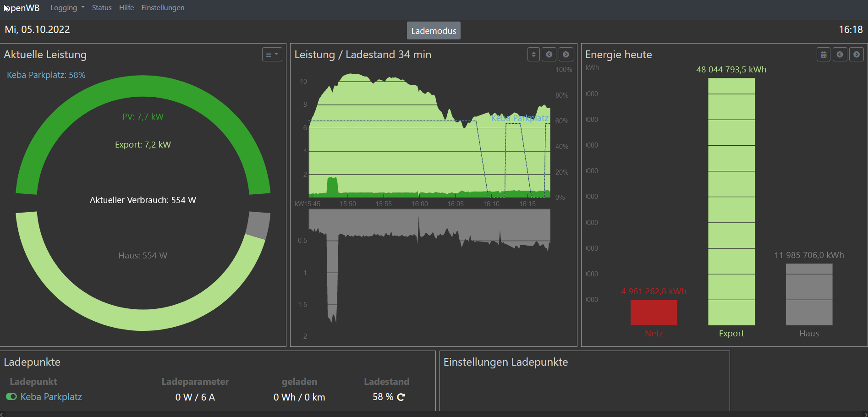Open Einstellungen in the top navigation
This screenshot has width=868, height=417.
(163, 8)
